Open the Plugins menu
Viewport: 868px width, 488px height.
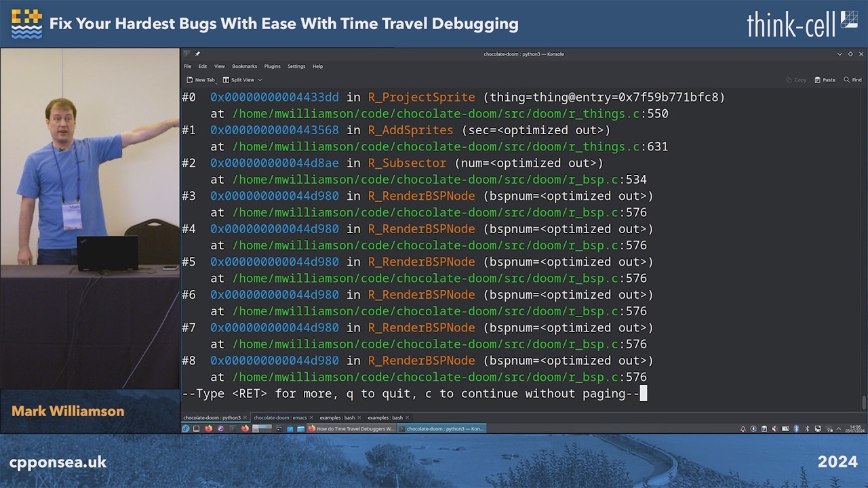pos(273,66)
